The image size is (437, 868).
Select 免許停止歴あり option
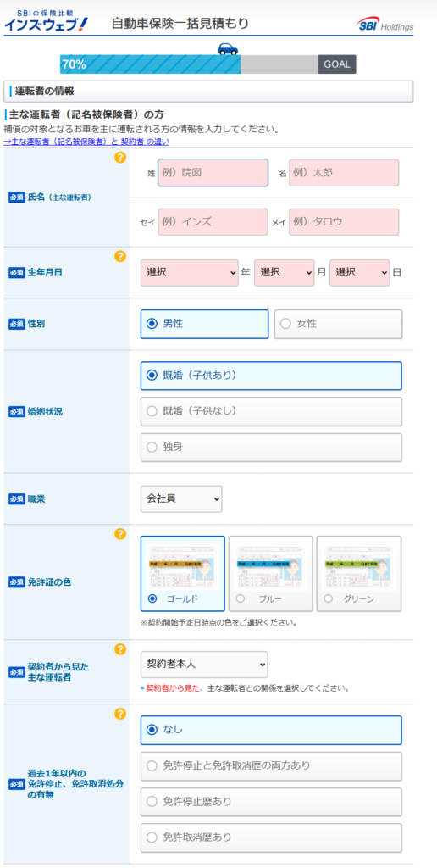[271, 802]
